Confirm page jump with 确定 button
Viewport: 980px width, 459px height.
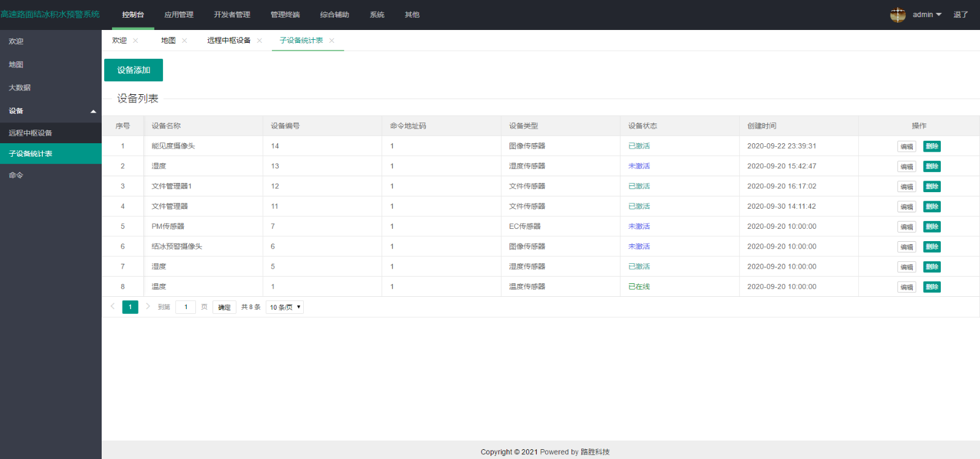224,307
